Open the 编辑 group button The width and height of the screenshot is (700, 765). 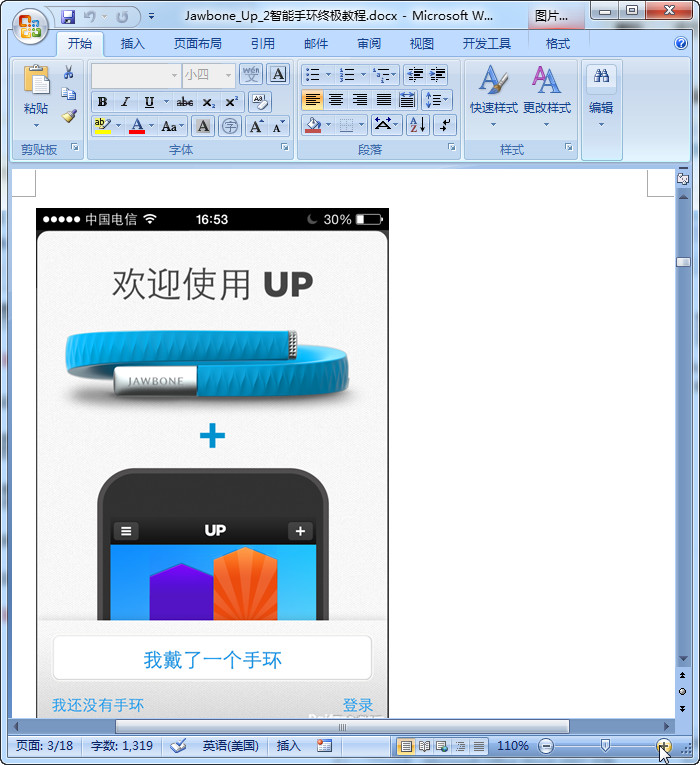pos(601,97)
